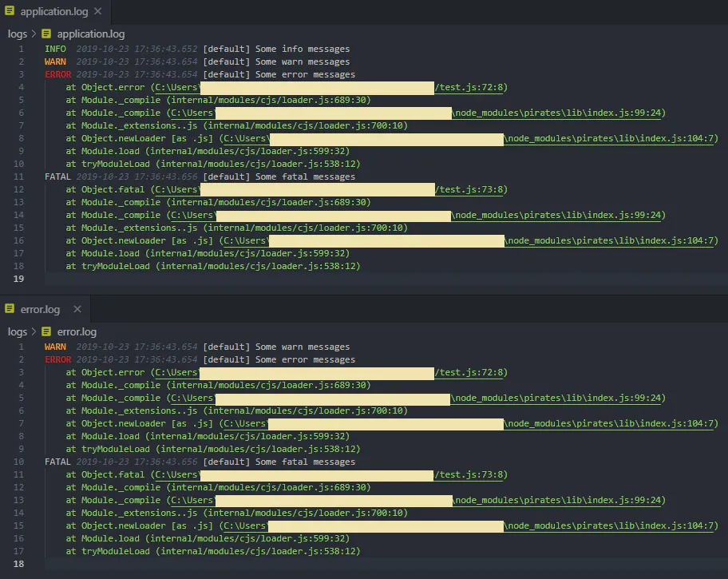Click line number 19 in application.log

18,279
